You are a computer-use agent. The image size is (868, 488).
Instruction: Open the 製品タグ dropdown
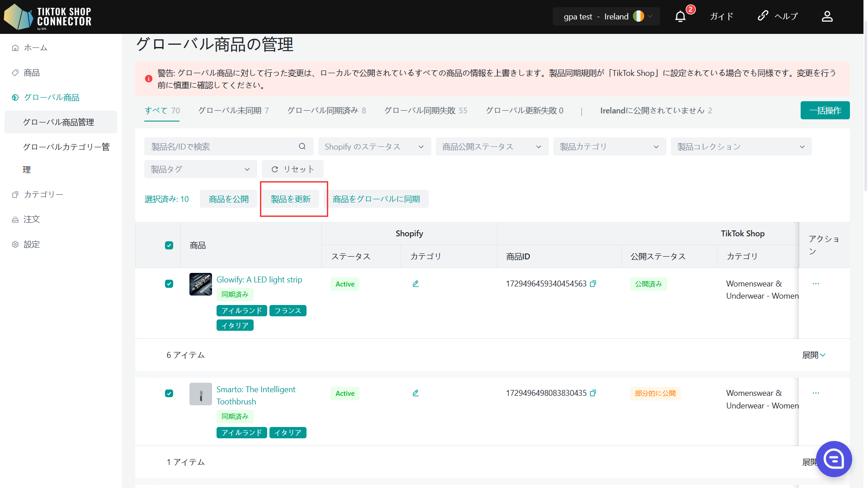tap(200, 169)
